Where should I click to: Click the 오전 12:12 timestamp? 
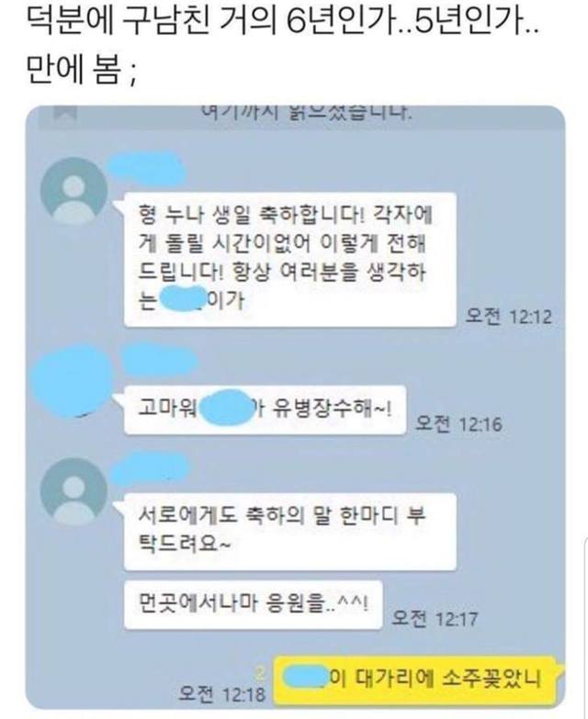(509, 317)
